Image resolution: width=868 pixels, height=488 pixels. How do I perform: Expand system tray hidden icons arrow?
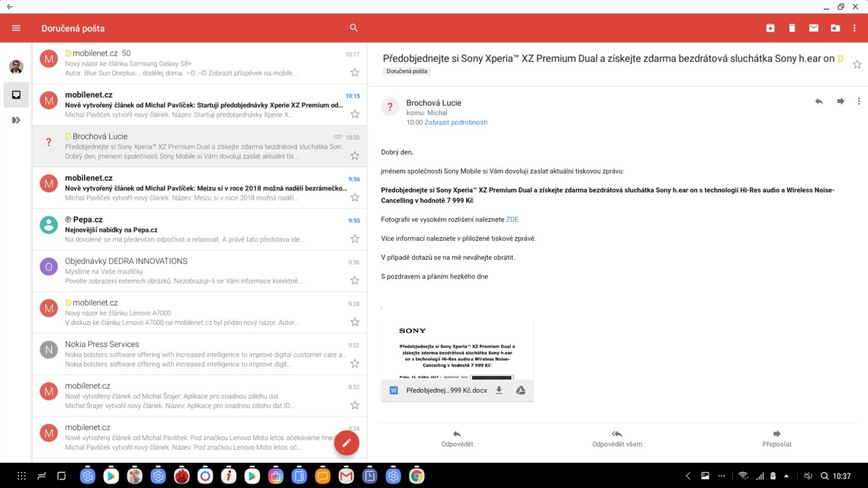pos(786,476)
